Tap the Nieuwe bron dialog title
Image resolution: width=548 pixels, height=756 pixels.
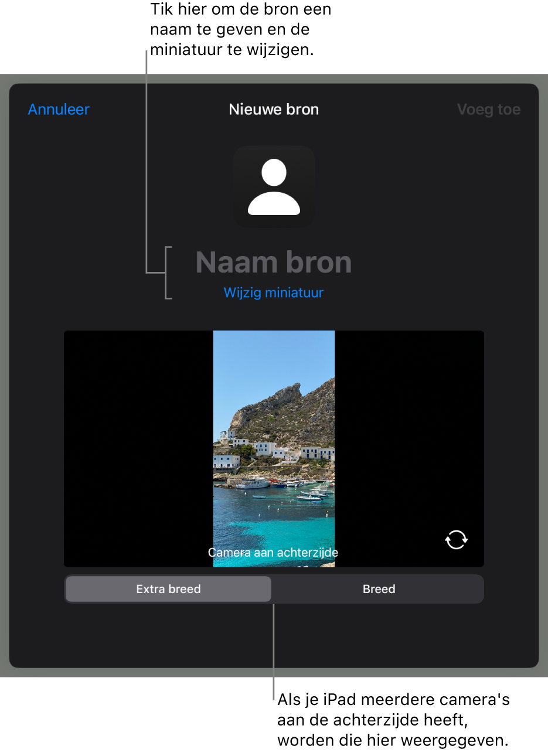pos(274,110)
